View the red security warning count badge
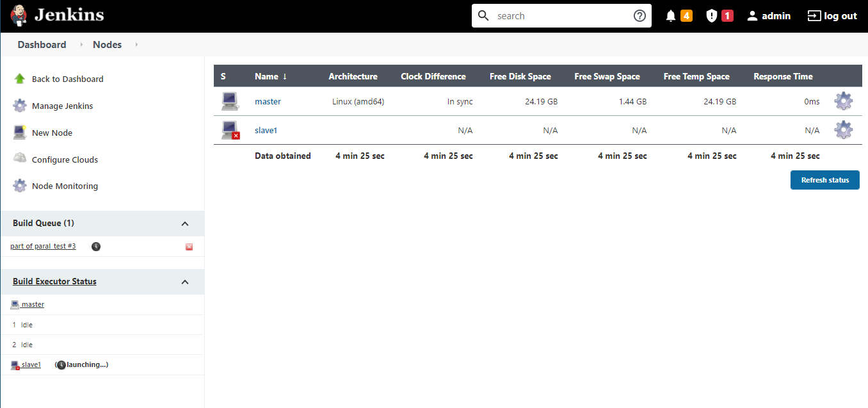 tap(727, 16)
